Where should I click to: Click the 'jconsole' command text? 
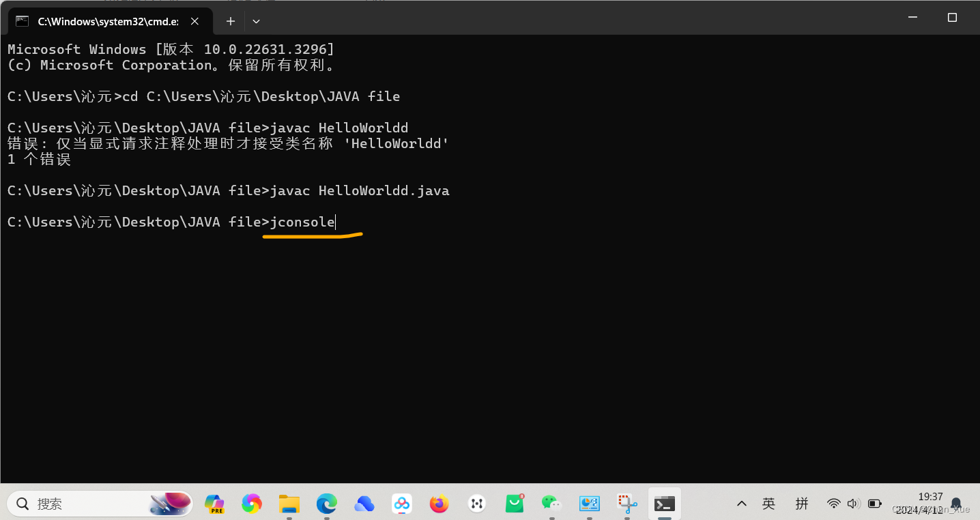(x=302, y=222)
